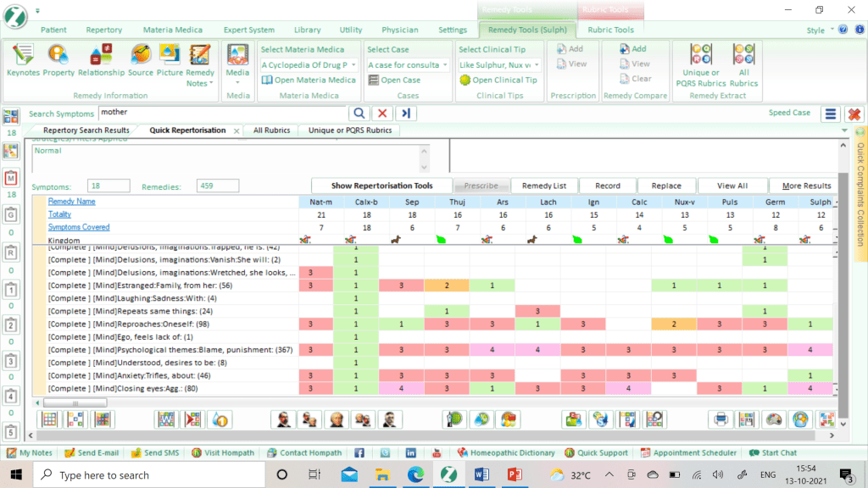The height and width of the screenshot is (488, 868).
Task: Open Homeopathic Dictionary from the status bar
Action: click(506, 453)
